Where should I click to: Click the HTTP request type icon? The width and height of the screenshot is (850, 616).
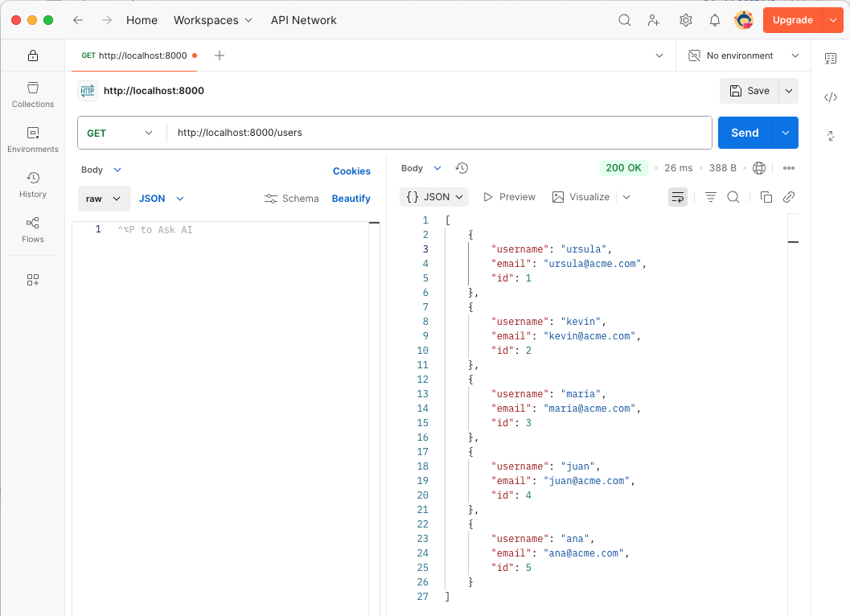(88, 91)
